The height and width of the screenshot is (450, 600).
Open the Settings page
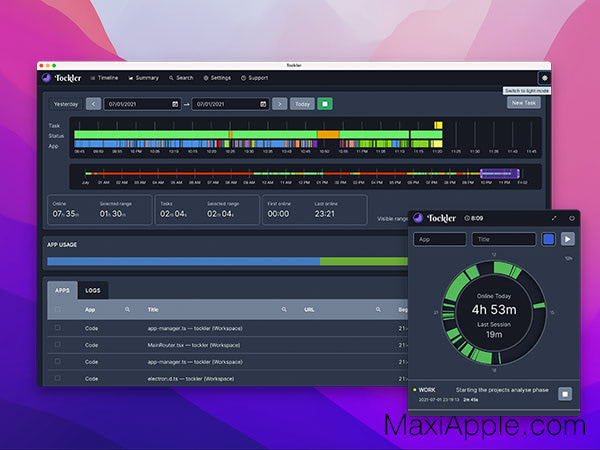point(217,78)
